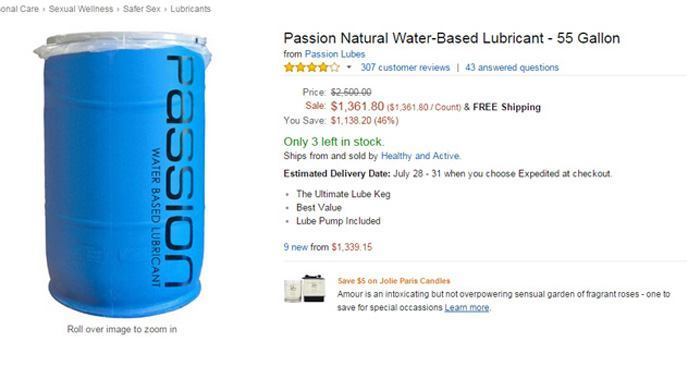Open the 307 customer reviews link

(405, 67)
